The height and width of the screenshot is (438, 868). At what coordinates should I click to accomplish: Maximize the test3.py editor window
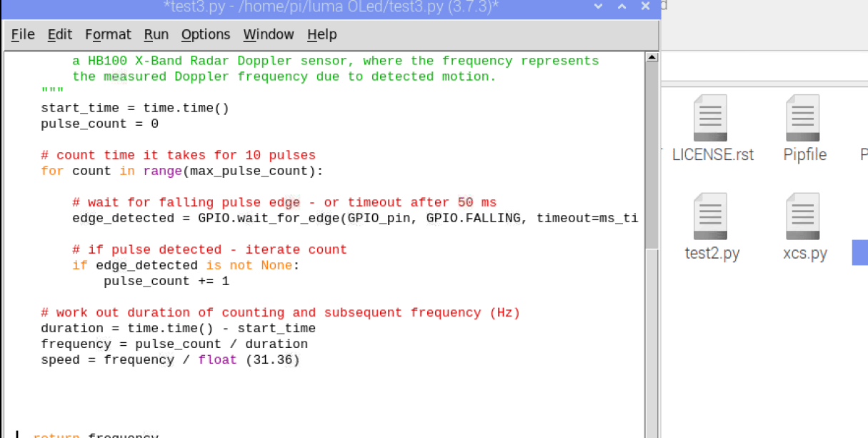[622, 6]
